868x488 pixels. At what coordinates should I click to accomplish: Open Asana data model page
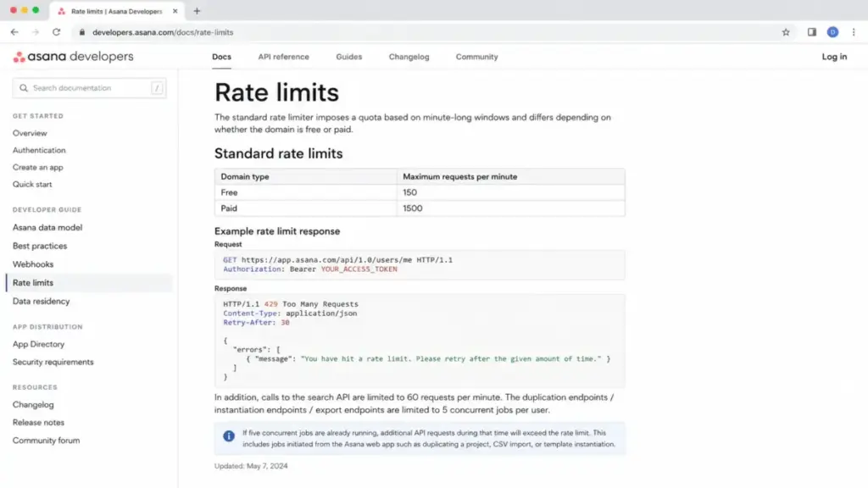[47, 227]
